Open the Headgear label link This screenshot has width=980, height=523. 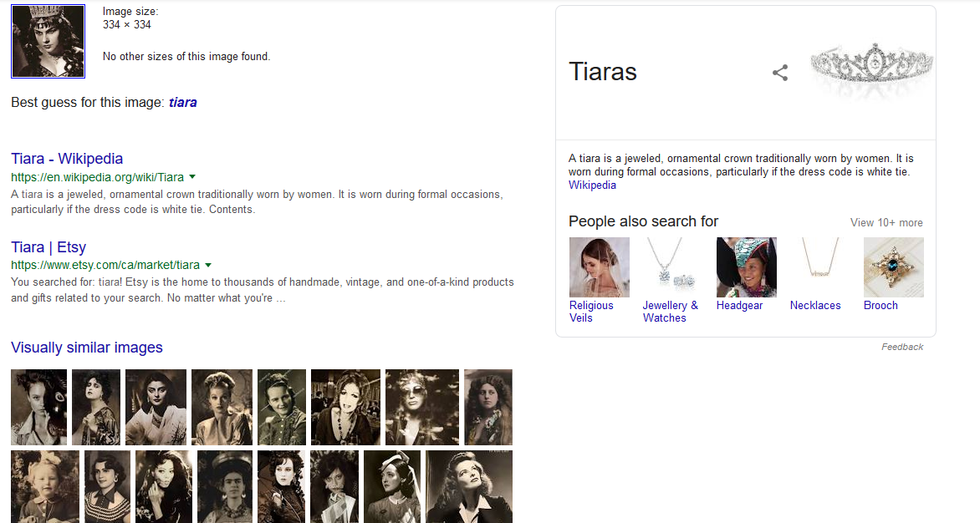[x=739, y=305]
